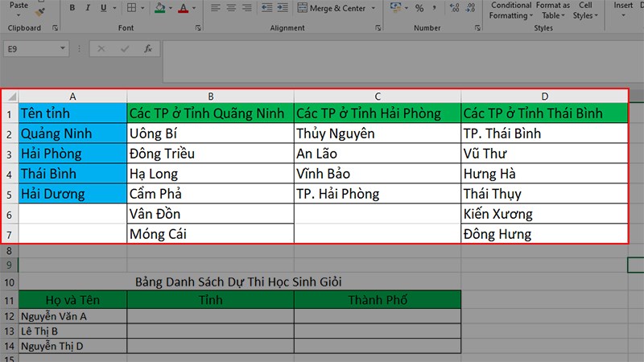This screenshot has height=362, width=644.
Task: Select cell 'Quảng Ninh' in column A
Action: click(72, 134)
